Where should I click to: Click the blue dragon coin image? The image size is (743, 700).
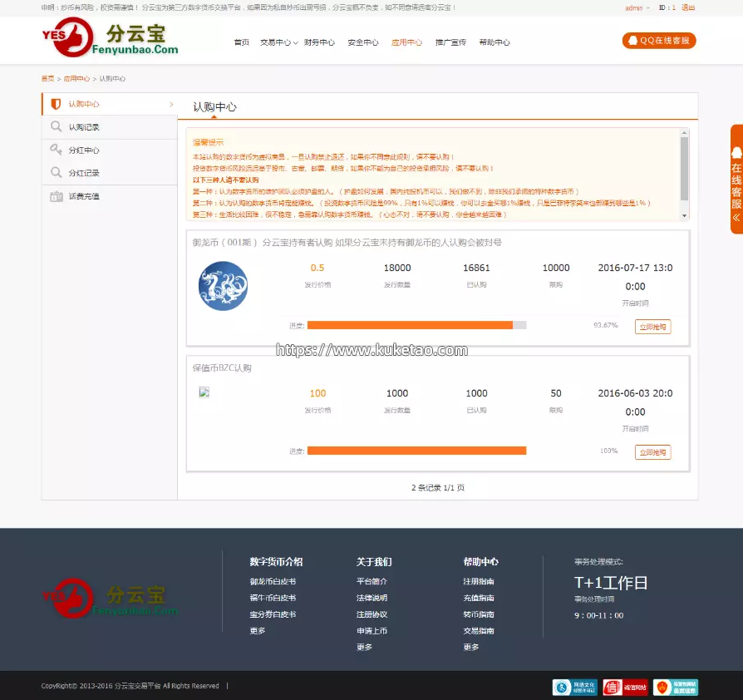(x=223, y=286)
